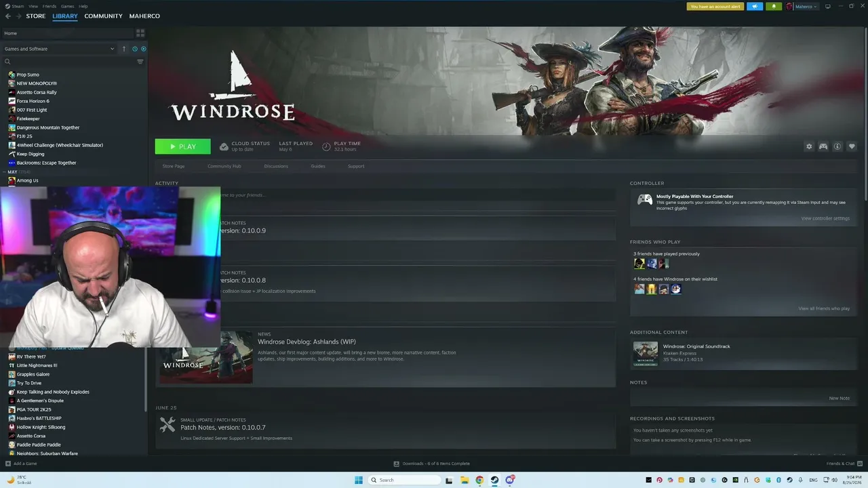Image resolution: width=868 pixels, height=488 pixels.
Task: Open the Community Hub tab
Action: coord(224,166)
